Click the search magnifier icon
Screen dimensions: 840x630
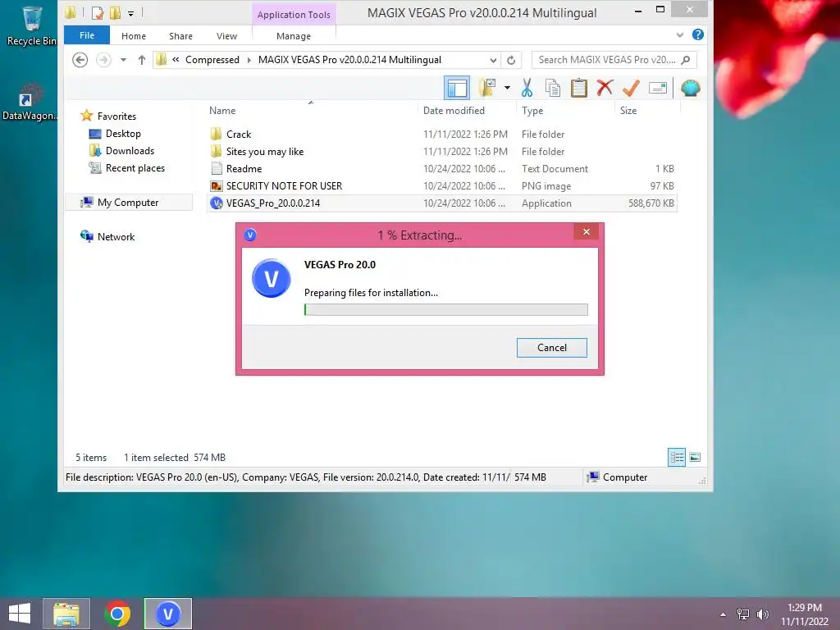[686, 60]
